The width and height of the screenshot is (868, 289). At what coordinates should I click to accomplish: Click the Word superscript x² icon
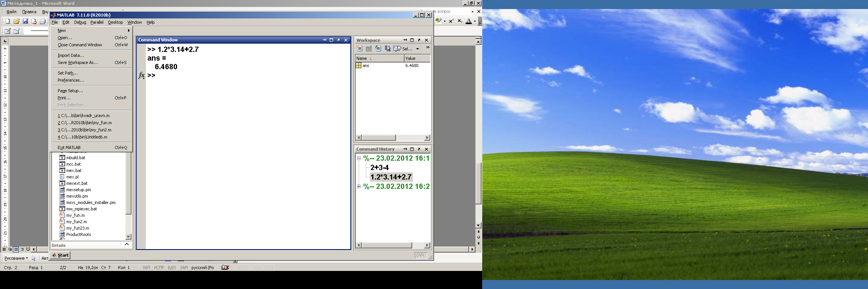click(451, 21)
